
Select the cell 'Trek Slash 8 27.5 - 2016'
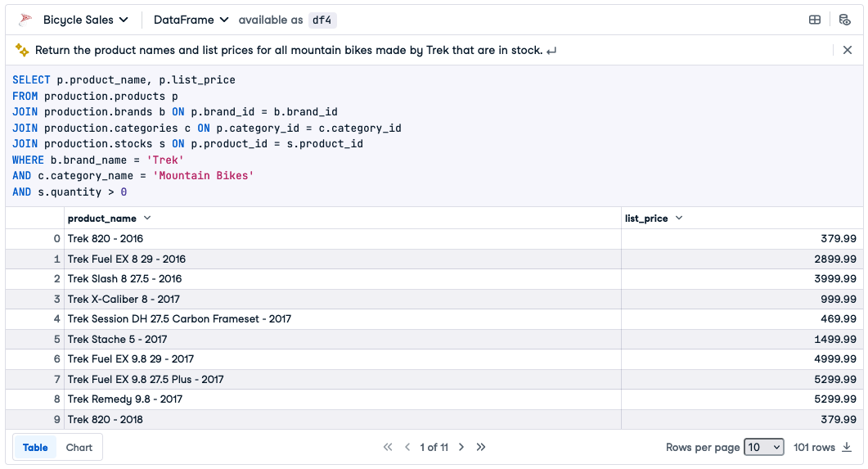coord(342,278)
